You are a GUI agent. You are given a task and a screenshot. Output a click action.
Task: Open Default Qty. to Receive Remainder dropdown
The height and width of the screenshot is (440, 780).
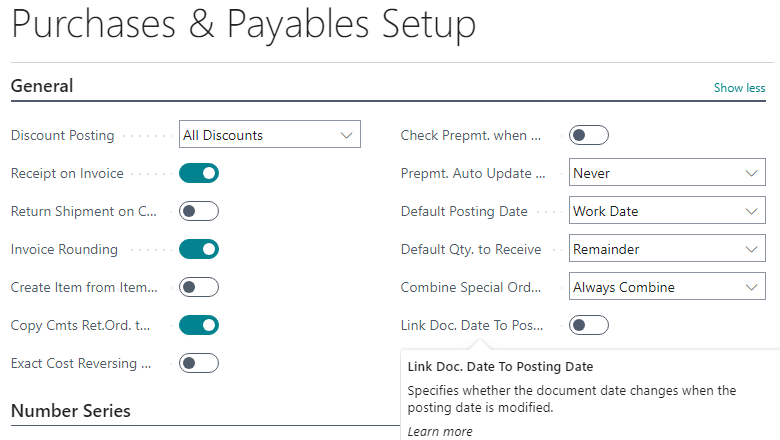click(667, 249)
